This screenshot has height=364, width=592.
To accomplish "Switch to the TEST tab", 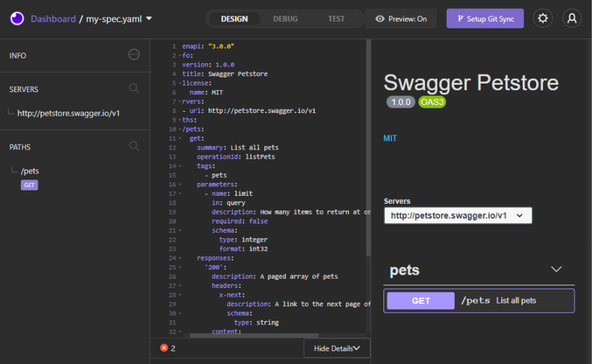I will click(x=336, y=18).
